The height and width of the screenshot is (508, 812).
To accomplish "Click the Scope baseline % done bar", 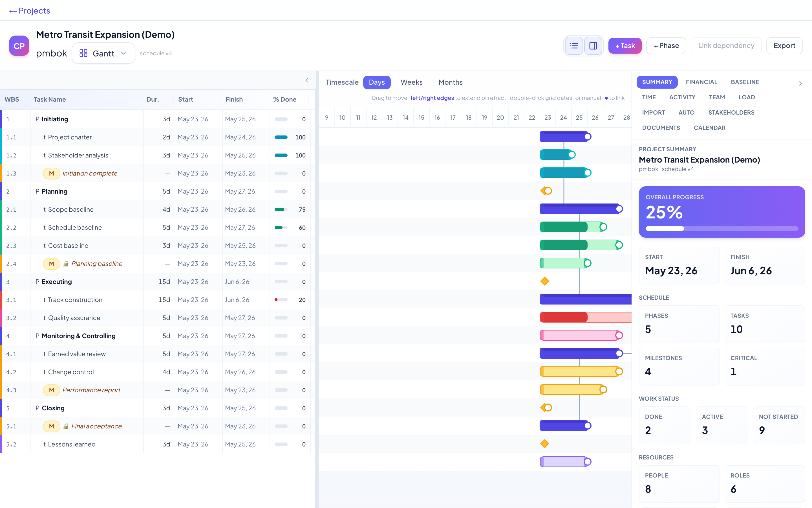I will (281, 209).
